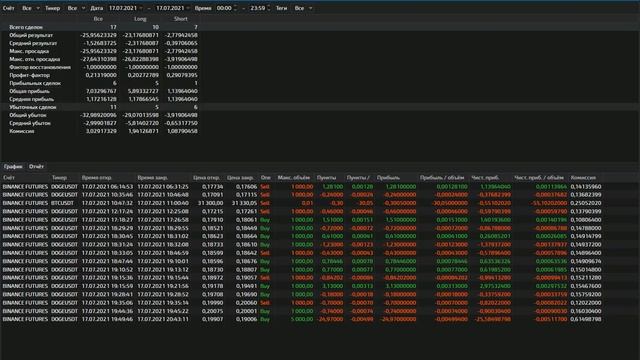Screen dimensions: 640x360
Task: Sort by the Счёт column header in table
Action: point(9,178)
